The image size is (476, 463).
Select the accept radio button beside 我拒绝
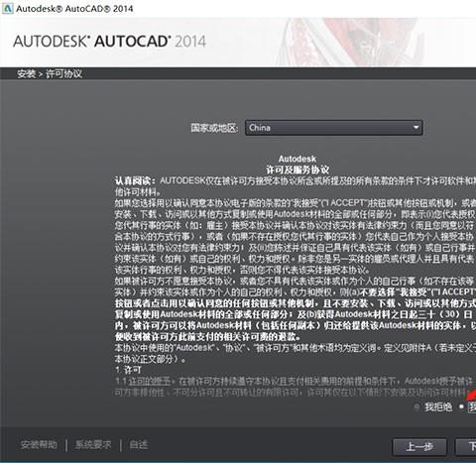pos(461,406)
